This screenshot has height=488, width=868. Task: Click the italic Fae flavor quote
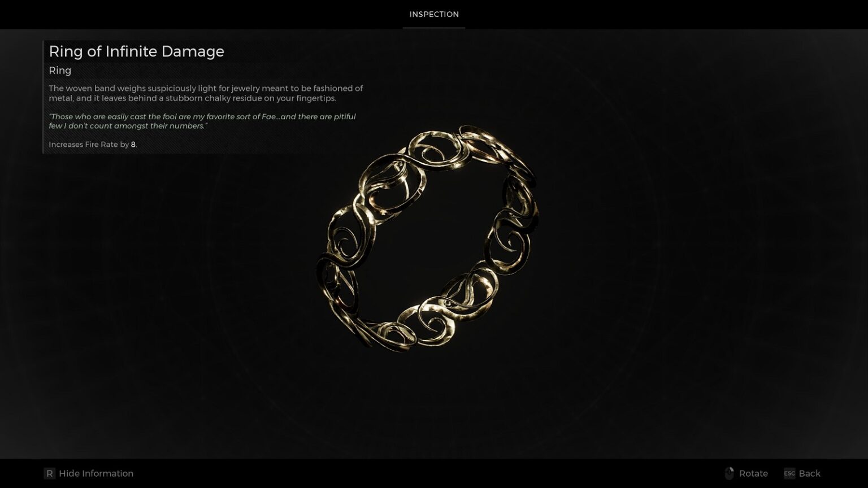(202, 121)
